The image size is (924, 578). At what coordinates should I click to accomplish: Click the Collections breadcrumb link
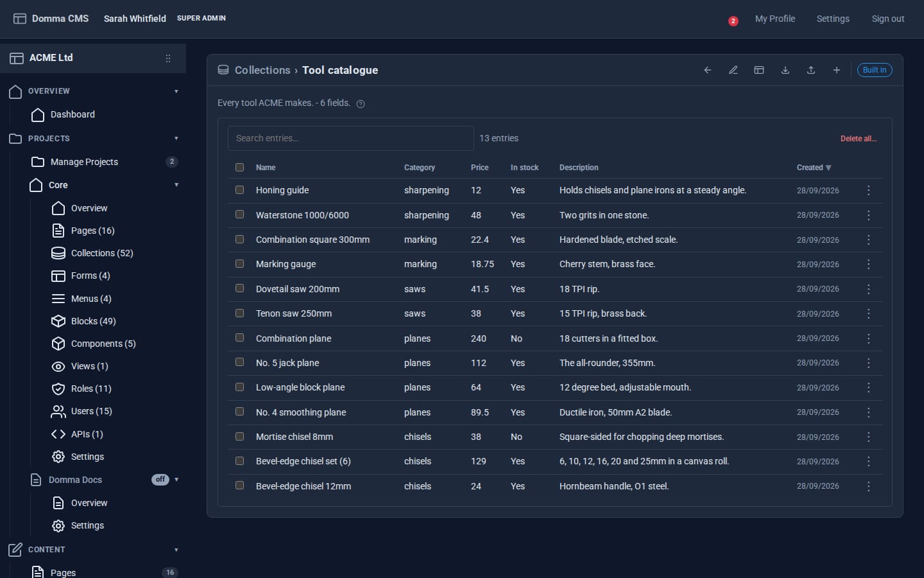(x=262, y=70)
